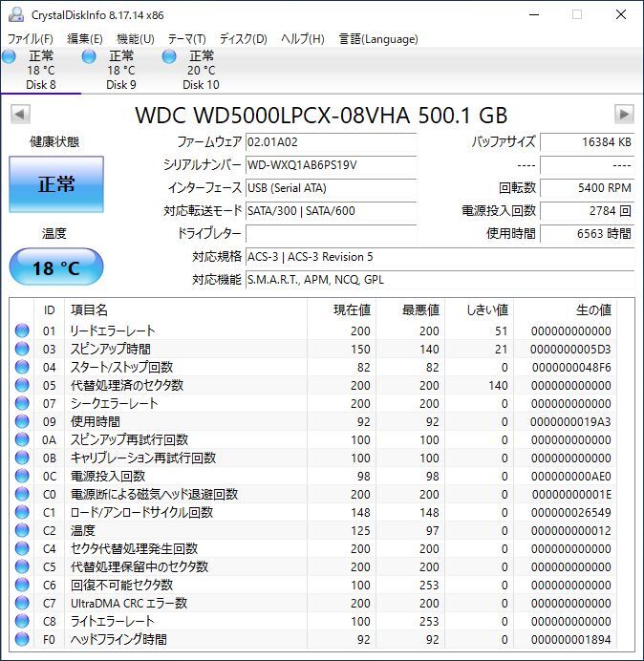Click status orb for ID C7 row
644x661 pixels.
pos(22,603)
